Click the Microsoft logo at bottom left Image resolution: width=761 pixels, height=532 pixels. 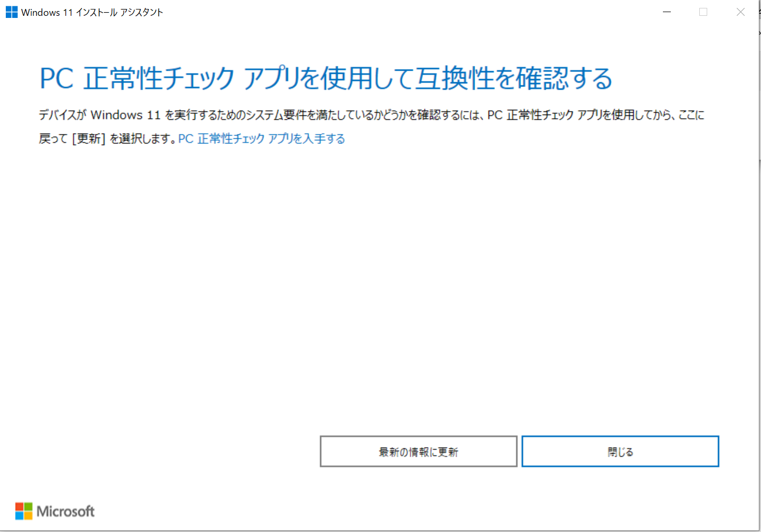click(x=55, y=511)
